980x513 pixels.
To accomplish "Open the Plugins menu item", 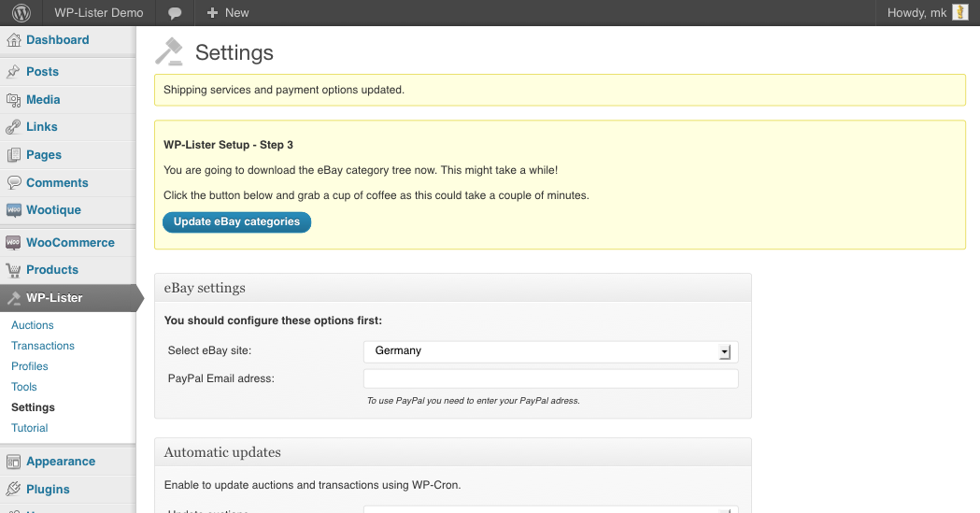I will point(49,490).
